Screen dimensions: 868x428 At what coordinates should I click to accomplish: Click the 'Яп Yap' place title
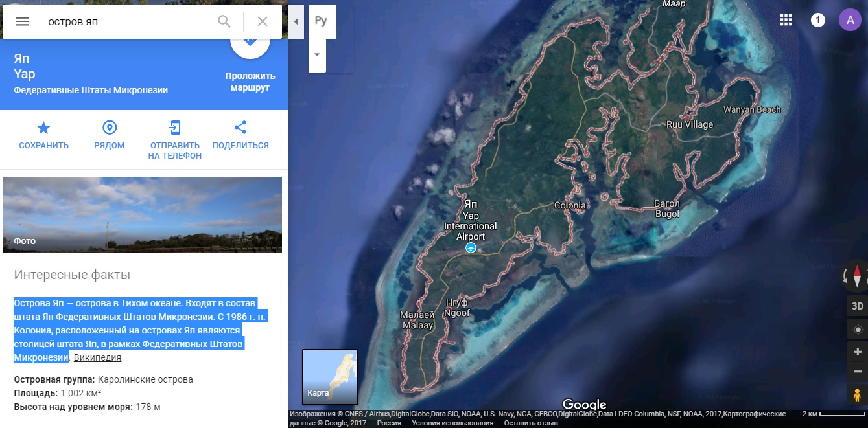click(25, 67)
